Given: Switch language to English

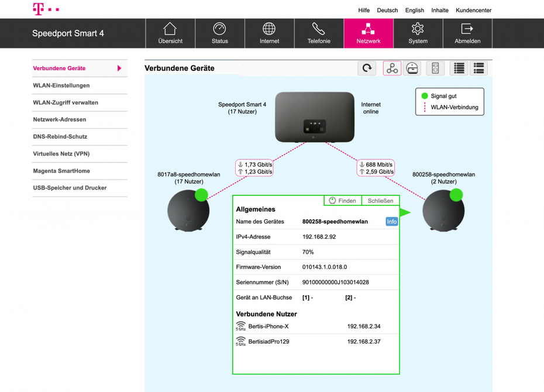Looking at the screenshot, I should click(414, 10).
